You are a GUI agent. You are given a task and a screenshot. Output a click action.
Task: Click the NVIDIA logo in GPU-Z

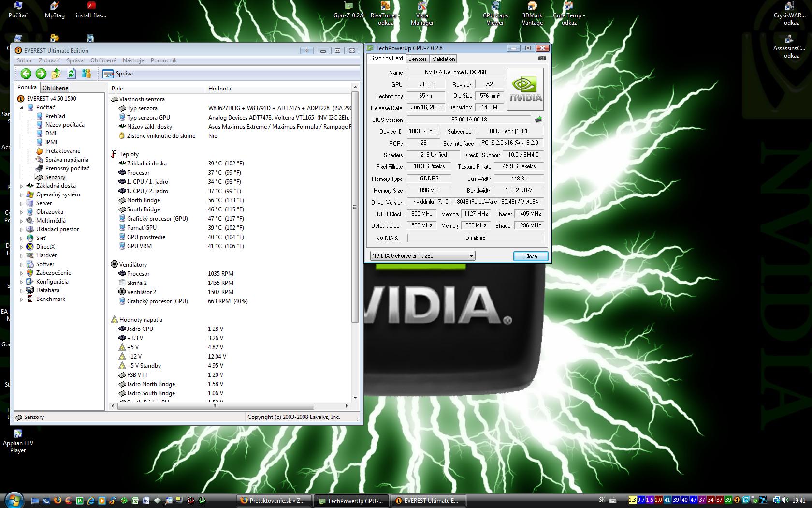(525, 90)
